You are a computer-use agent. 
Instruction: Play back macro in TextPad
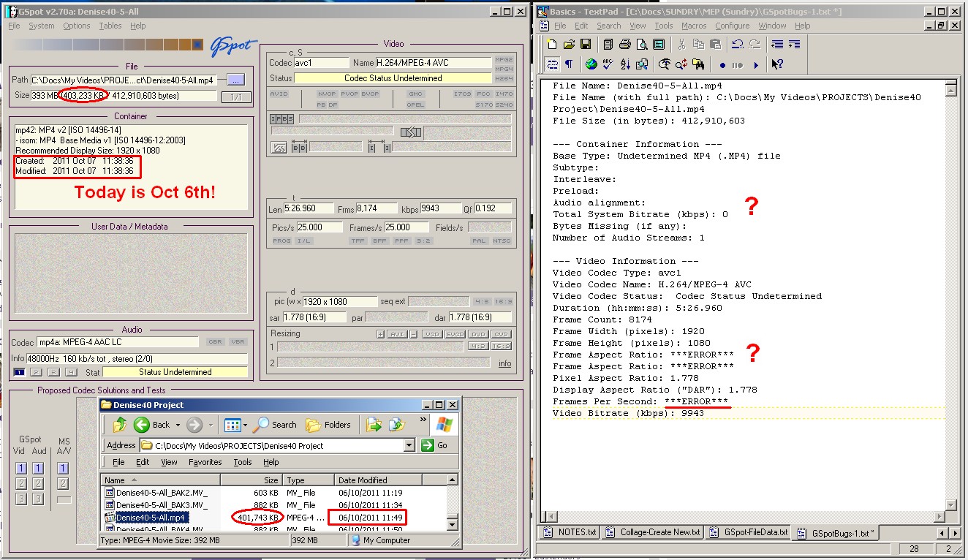(x=755, y=64)
